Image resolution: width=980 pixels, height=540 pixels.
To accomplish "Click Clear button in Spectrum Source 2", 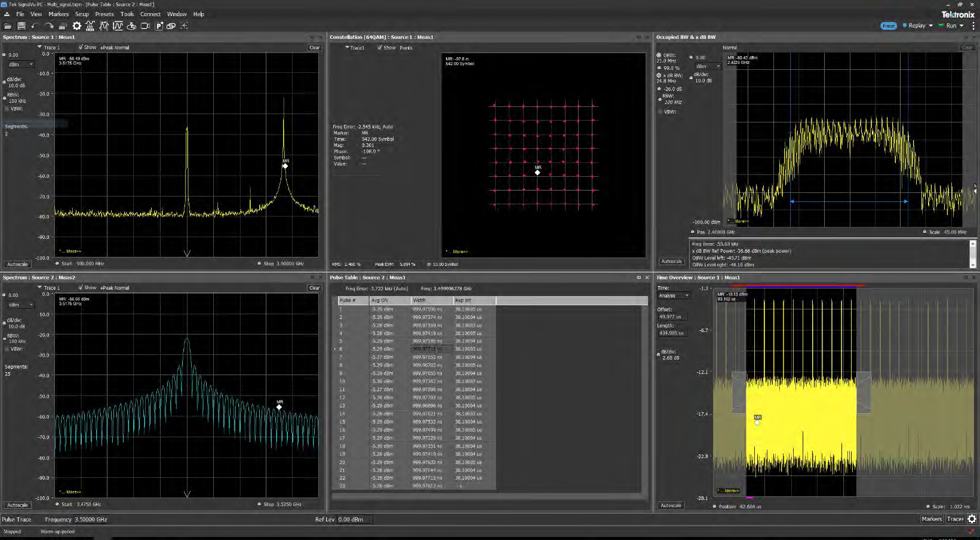I will tap(315, 287).
